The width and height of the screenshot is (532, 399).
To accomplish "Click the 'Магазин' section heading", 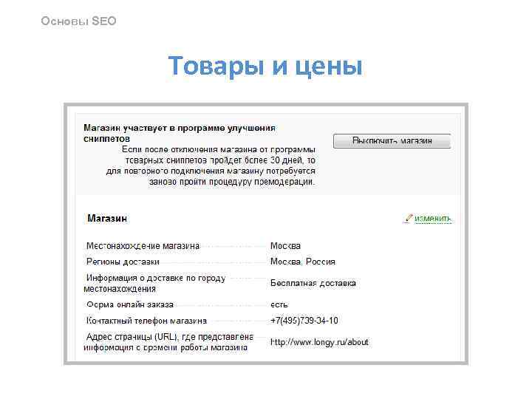I will point(107,218).
